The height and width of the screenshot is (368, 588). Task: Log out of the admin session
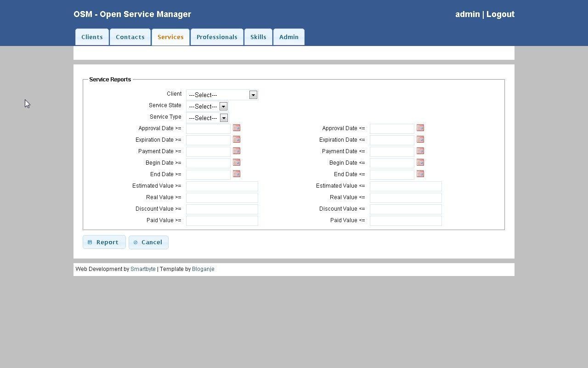[x=500, y=14]
